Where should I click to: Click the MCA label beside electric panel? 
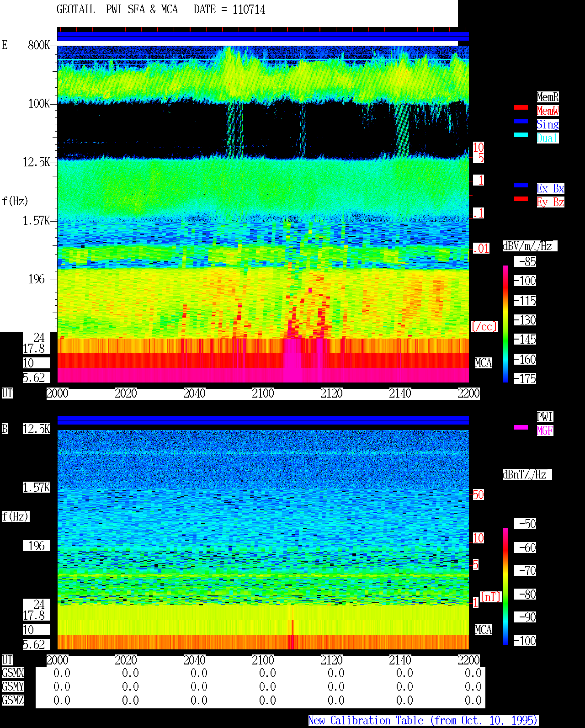point(483,363)
